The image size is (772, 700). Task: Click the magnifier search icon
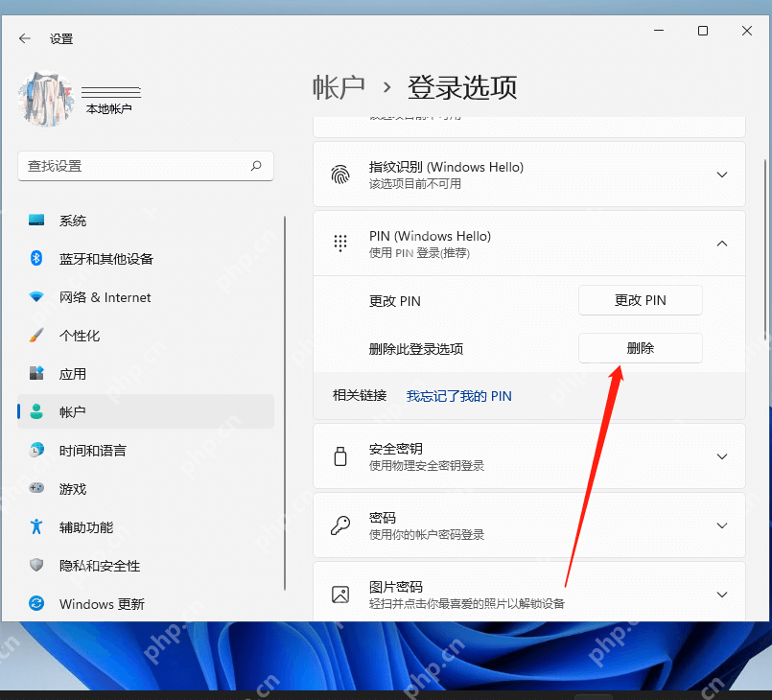click(x=256, y=166)
